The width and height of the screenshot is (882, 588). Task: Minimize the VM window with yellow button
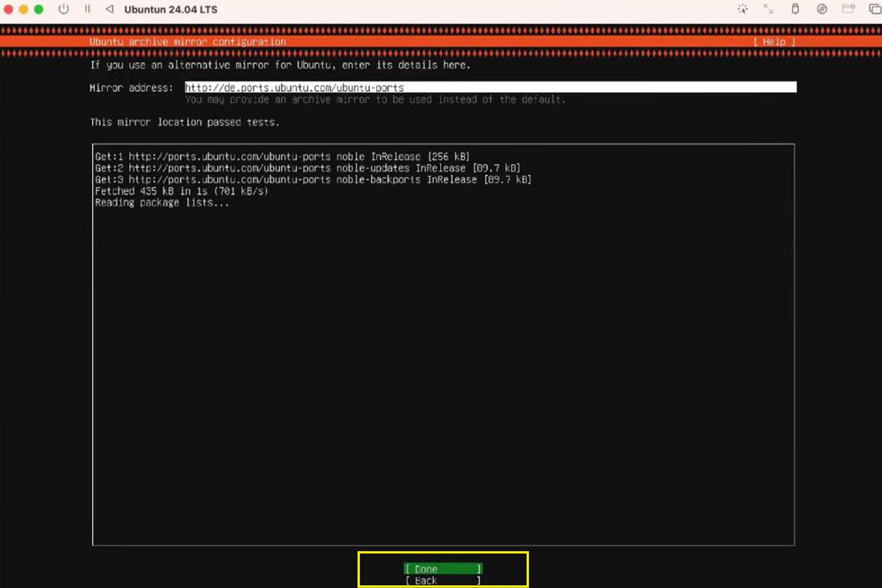[x=24, y=9]
